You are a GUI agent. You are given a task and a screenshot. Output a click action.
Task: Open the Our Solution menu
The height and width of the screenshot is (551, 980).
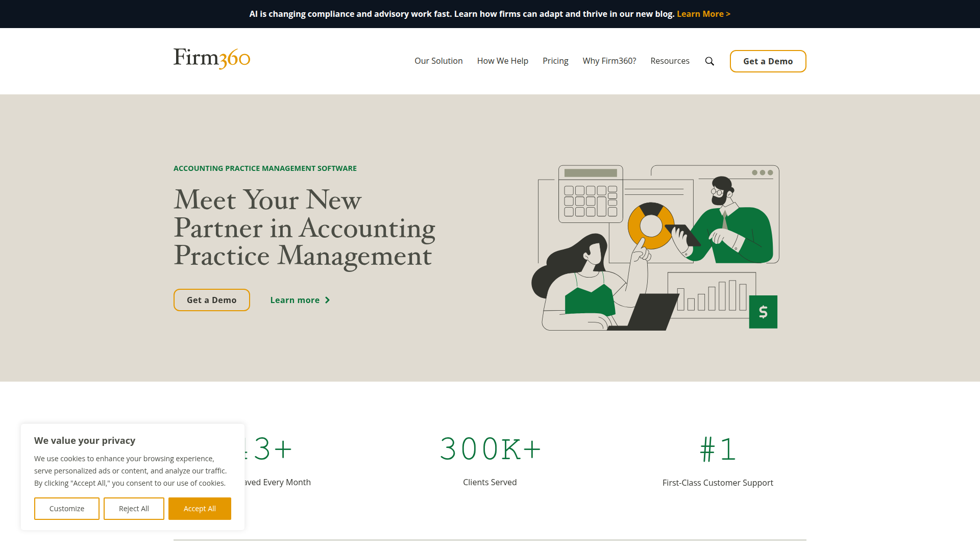click(x=438, y=61)
